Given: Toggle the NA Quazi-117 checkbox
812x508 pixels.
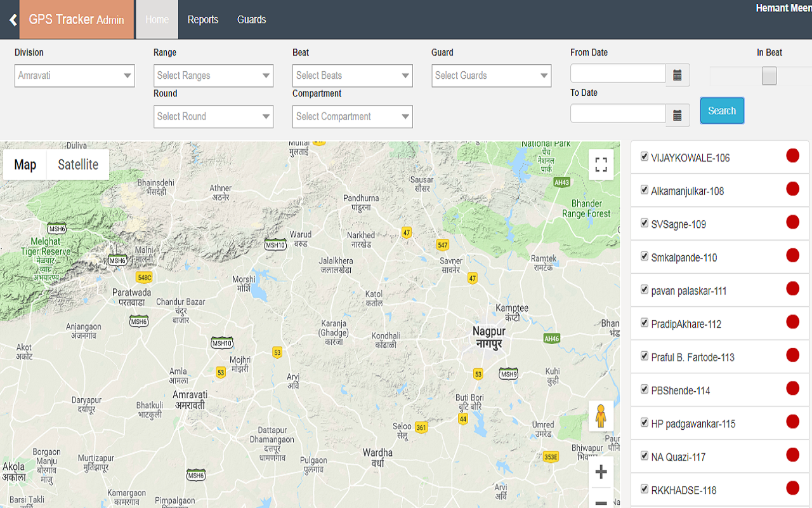Looking at the screenshot, I should click(645, 455).
